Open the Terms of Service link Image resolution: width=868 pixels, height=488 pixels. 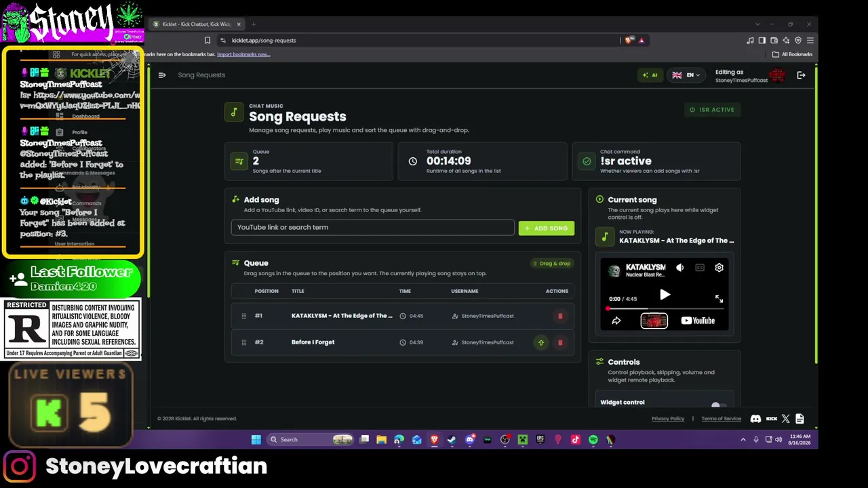(721, 419)
